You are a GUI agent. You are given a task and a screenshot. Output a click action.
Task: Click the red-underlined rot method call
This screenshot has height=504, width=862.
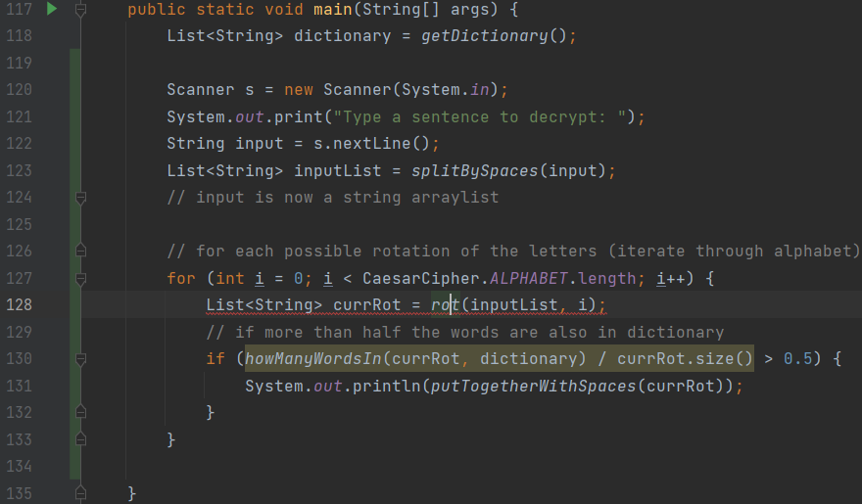[x=445, y=304]
